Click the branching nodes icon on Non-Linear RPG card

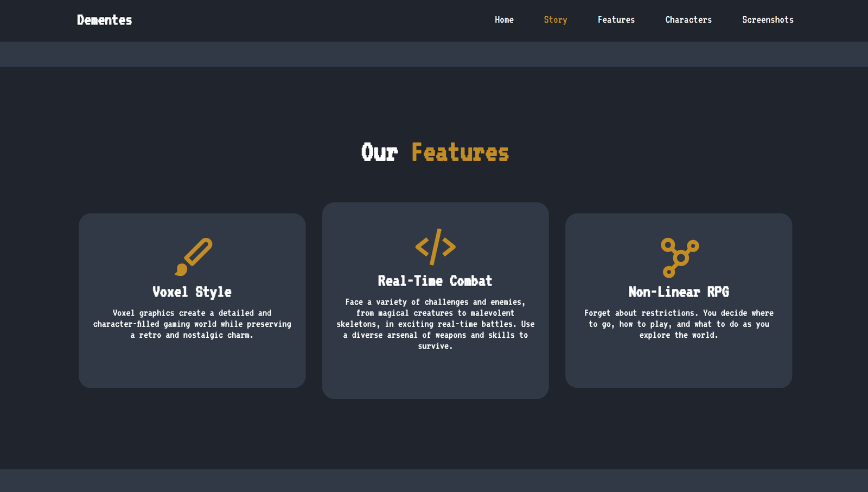pos(680,257)
